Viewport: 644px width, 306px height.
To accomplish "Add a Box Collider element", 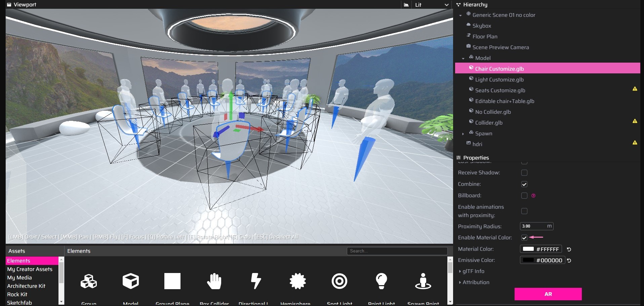I will pyautogui.click(x=214, y=281).
